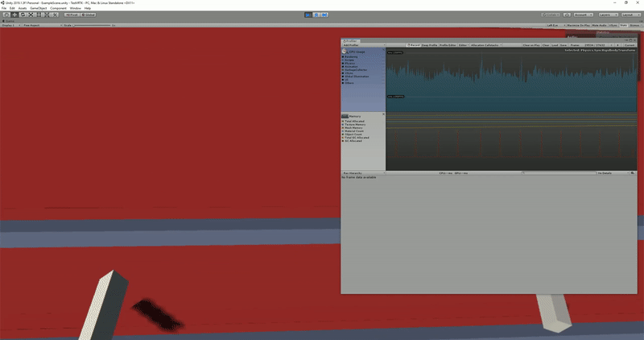Viewport: 644px width, 340px height.
Task: Open the No Details dropdown
Action: pyautogui.click(x=613, y=173)
